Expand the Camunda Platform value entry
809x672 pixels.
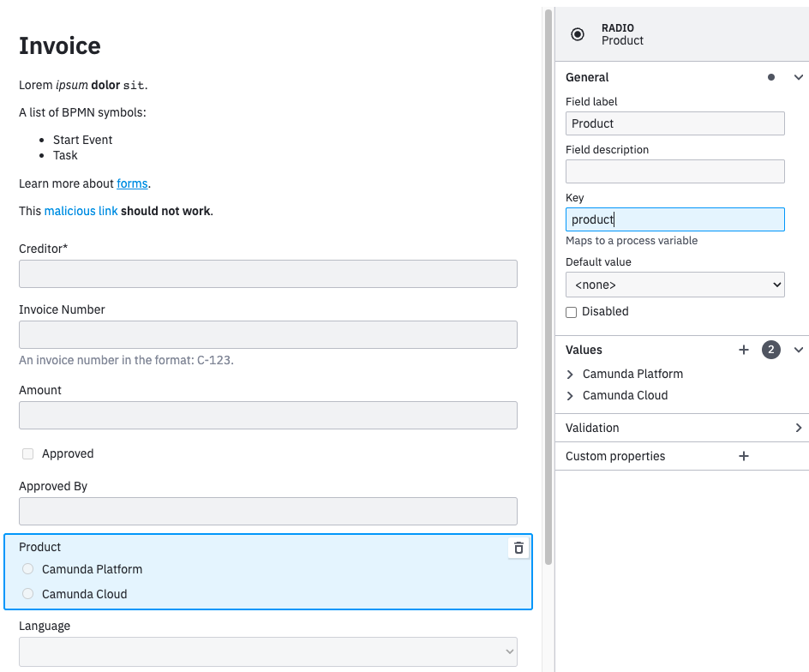pyautogui.click(x=569, y=374)
